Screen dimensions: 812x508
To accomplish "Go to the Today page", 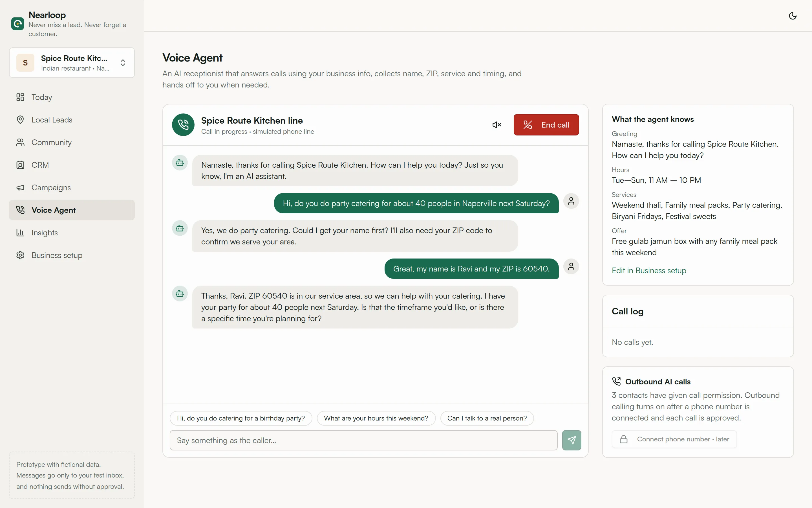I will (72, 97).
